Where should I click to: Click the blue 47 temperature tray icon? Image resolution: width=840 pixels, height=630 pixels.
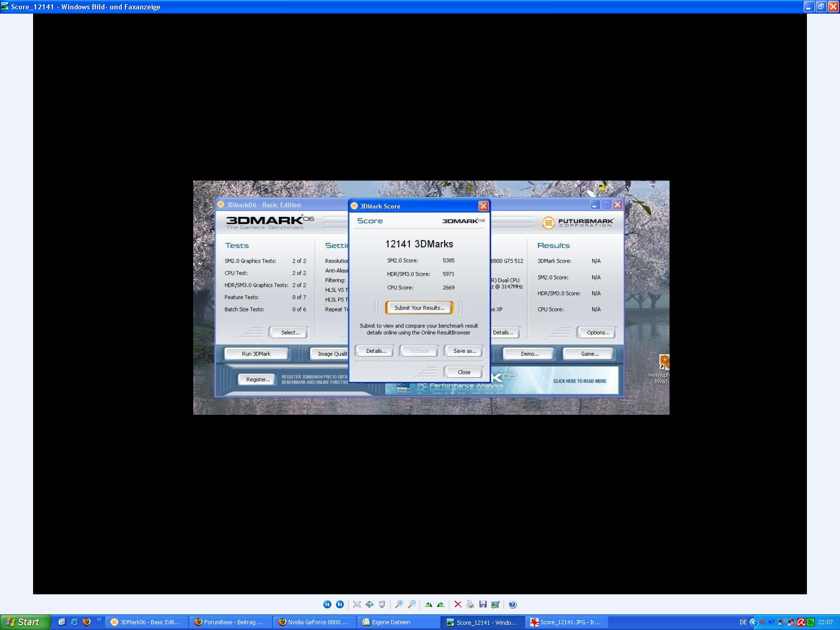point(771,622)
